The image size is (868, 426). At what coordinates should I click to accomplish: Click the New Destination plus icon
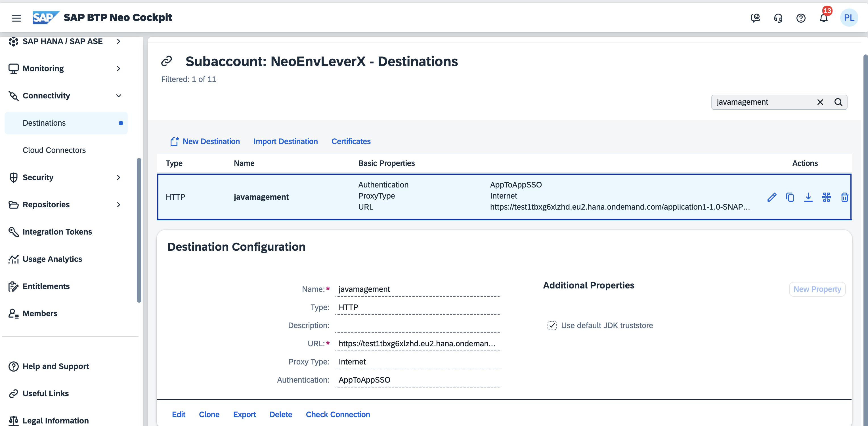coord(174,142)
